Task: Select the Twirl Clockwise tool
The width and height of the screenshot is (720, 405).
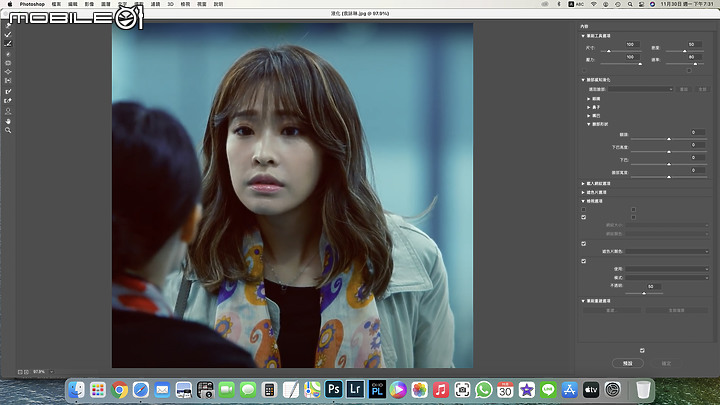Action: click(8, 54)
